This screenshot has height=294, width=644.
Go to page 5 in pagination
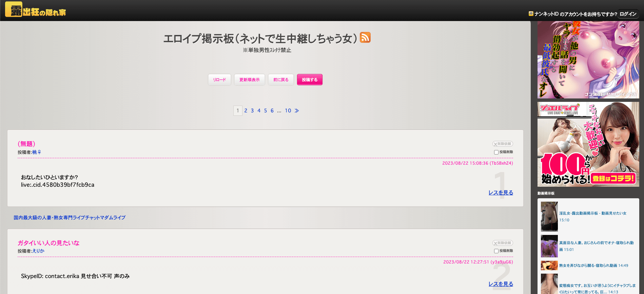click(x=266, y=111)
